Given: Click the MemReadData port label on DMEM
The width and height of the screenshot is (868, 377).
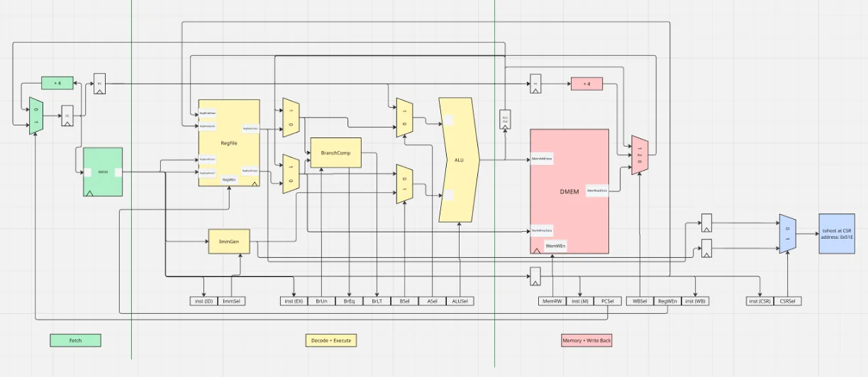Looking at the screenshot, I should tap(596, 191).
